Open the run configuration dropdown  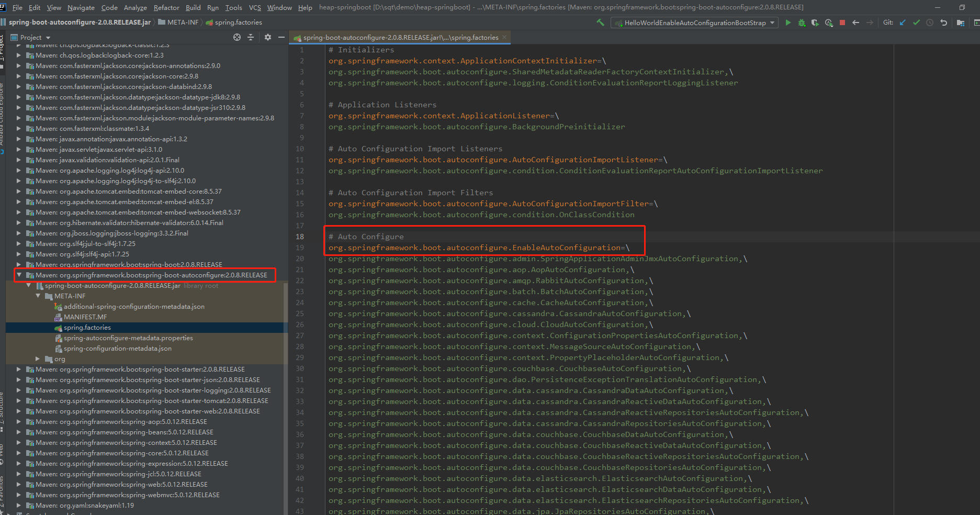click(694, 23)
